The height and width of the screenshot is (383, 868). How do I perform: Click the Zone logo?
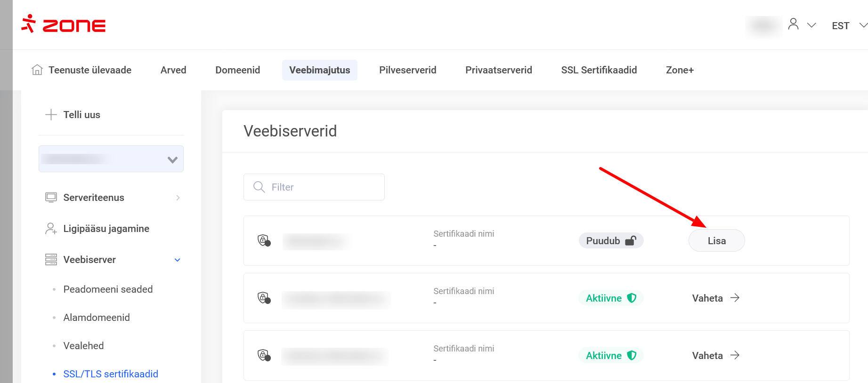coord(64,24)
